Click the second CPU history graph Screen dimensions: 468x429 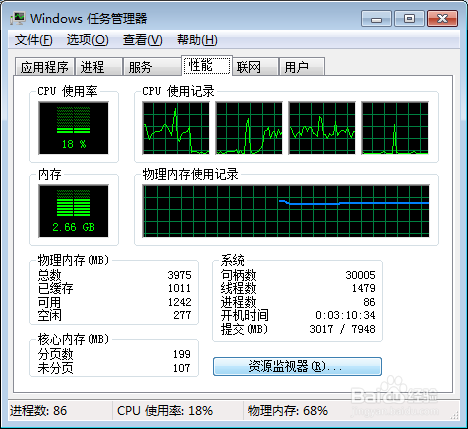249,128
